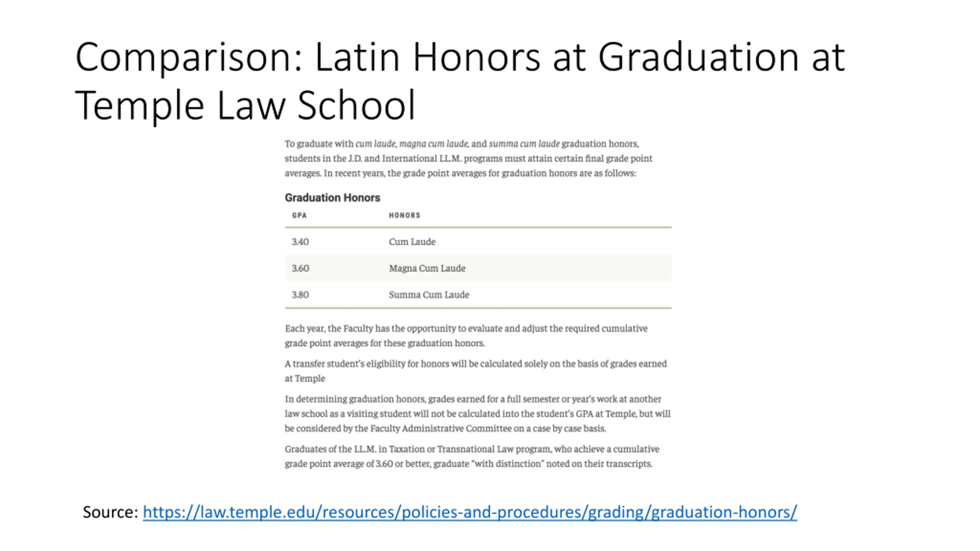This screenshot has width=980, height=551.
Task: Click the paragraph about transfer student's eligibility
Action: click(x=475, y=371)
